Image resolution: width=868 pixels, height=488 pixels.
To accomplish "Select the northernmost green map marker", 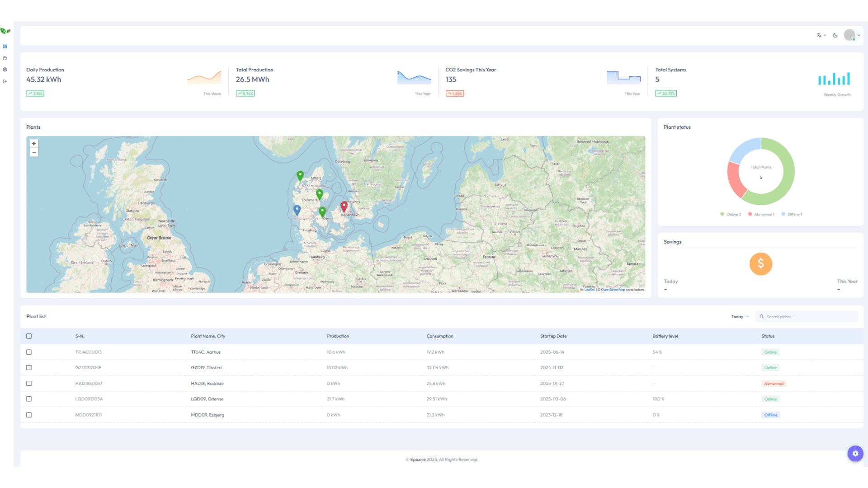I will pyautogui.click(x=300, y=176).
